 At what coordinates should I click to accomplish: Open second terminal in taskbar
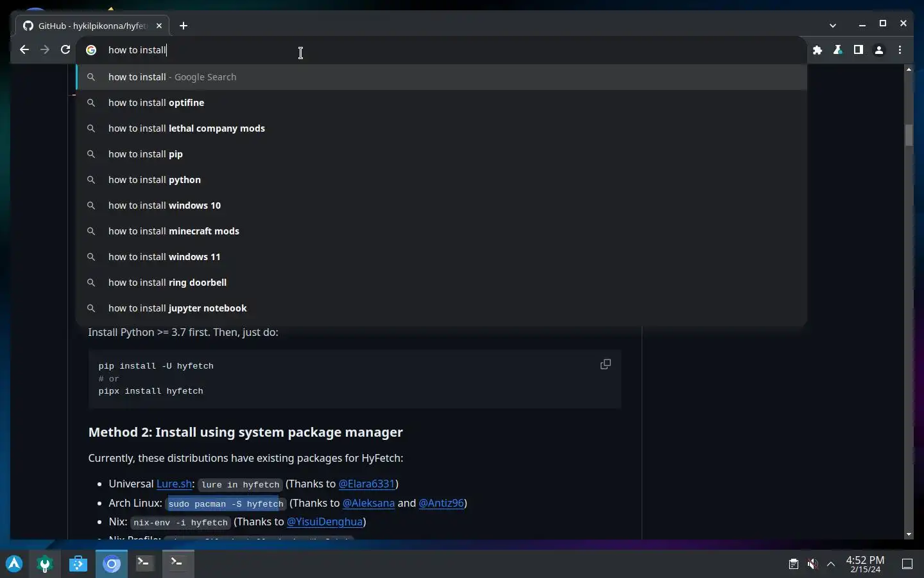point(178,564)
